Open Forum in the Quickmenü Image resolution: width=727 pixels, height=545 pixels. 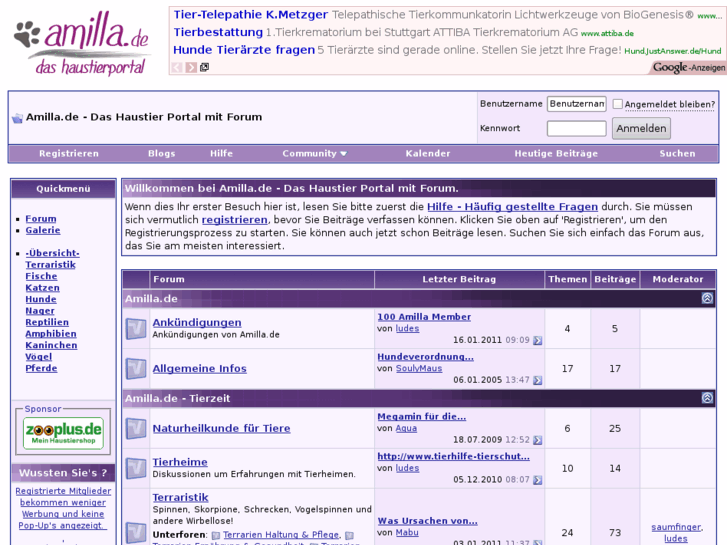[41, 218]
